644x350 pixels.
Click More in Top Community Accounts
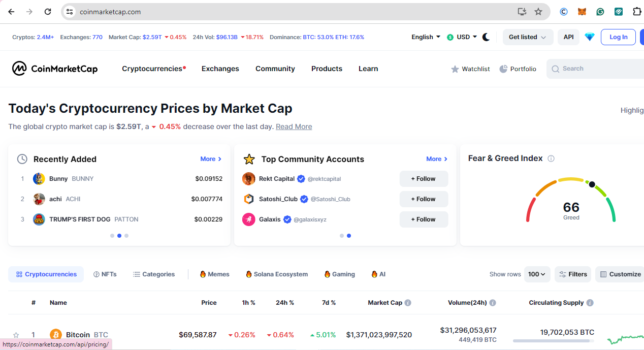tap(437, 159)
